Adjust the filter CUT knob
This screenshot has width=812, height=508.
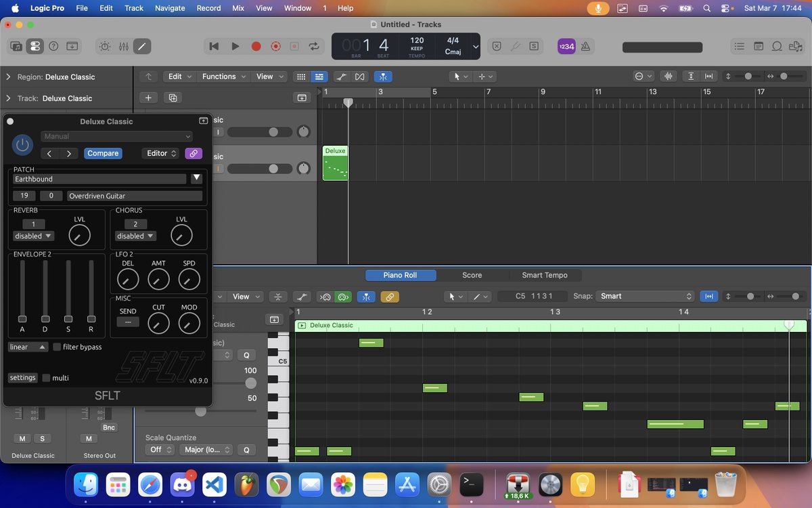(158, 324)
